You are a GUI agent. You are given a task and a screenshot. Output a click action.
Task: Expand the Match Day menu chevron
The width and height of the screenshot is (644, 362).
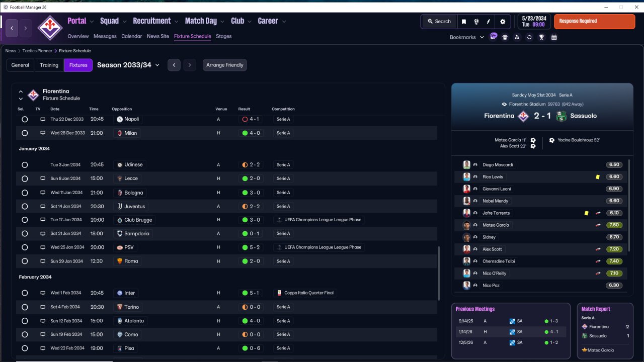pos(222,22)
